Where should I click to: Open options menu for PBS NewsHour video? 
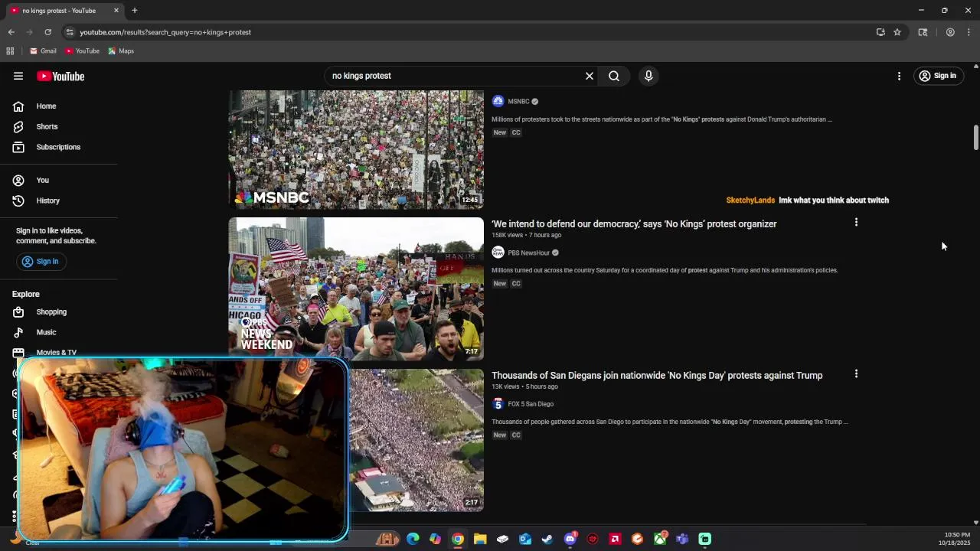click(856, 223)
